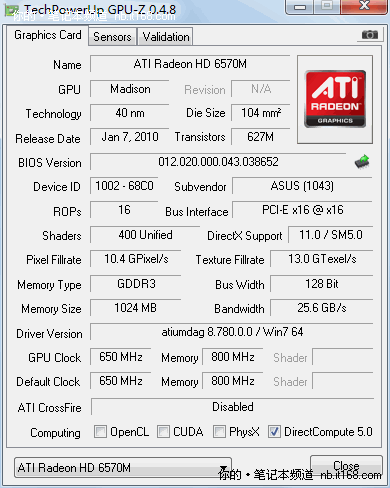Click the GPU field showing Madison
Viewport: 390px width, 488px height.
tap(130, 89)
